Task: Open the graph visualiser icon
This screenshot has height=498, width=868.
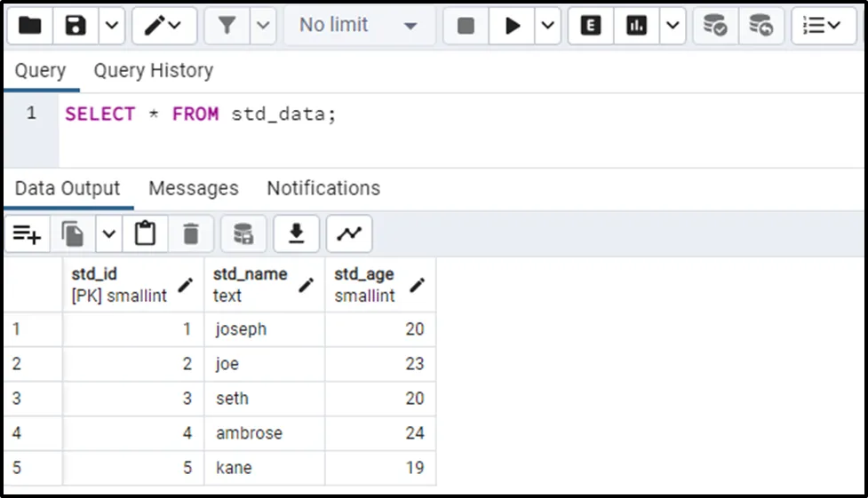Action: [x=349, y=234]
